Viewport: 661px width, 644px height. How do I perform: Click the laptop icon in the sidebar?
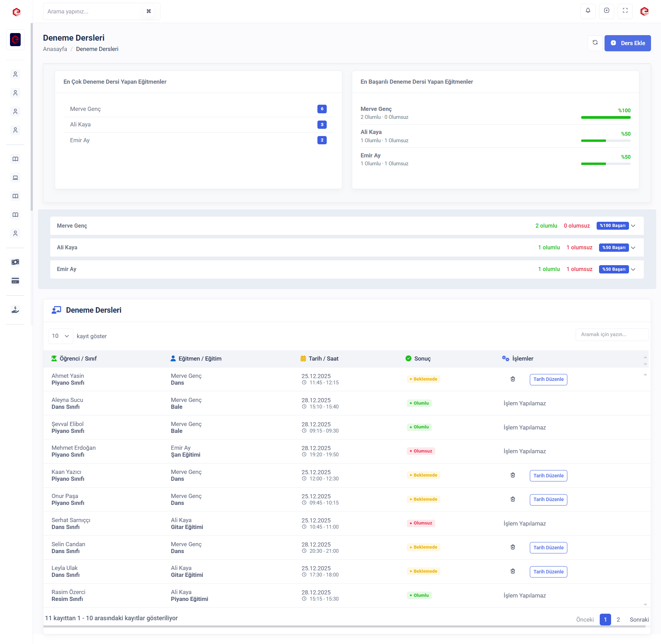pos(15,178)
